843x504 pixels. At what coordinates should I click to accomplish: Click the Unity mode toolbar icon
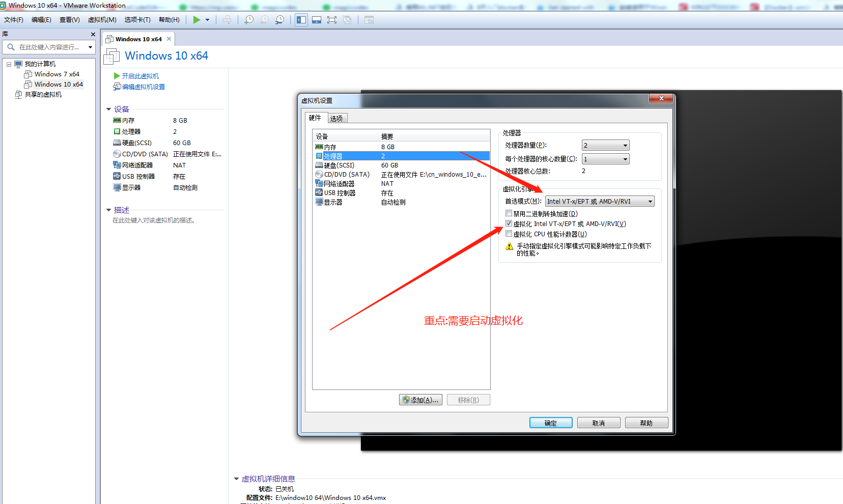(x=347, y=20)
